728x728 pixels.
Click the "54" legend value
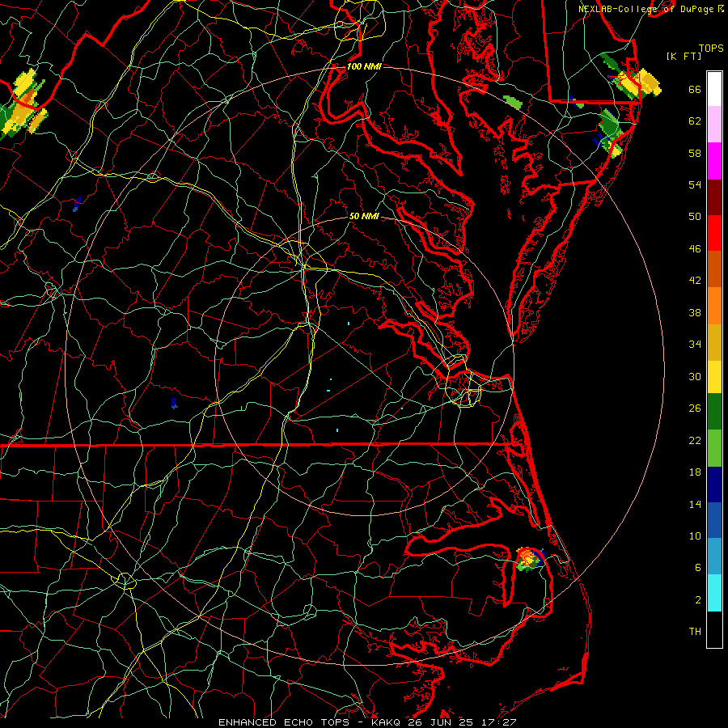click(x=695, y=184)
